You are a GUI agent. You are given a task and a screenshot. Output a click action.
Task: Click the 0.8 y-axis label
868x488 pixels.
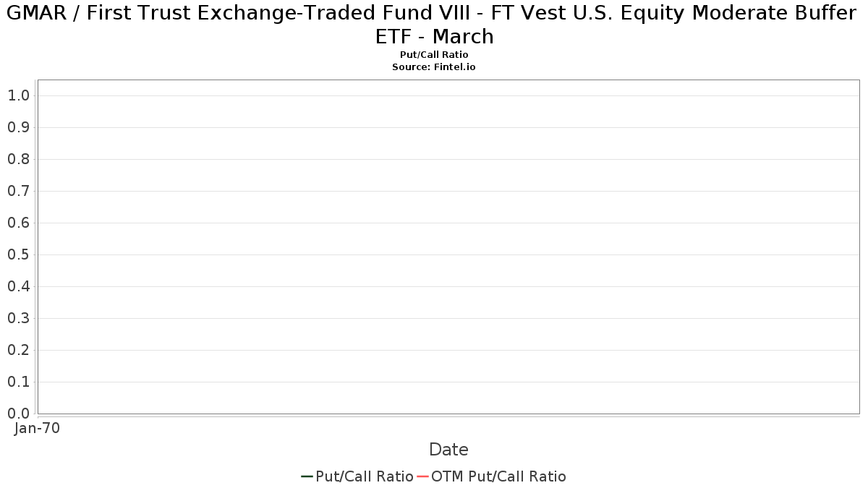(18, 159)
